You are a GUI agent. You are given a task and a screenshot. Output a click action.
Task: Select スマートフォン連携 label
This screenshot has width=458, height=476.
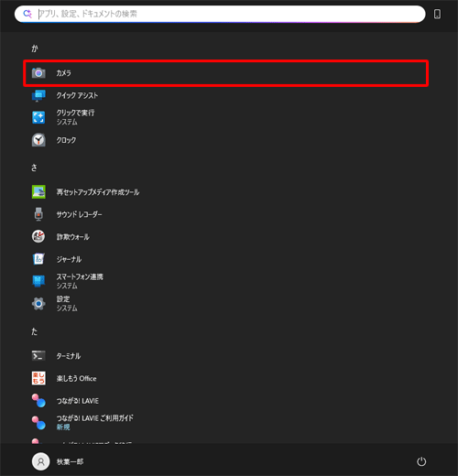click(x=80, y=276)
